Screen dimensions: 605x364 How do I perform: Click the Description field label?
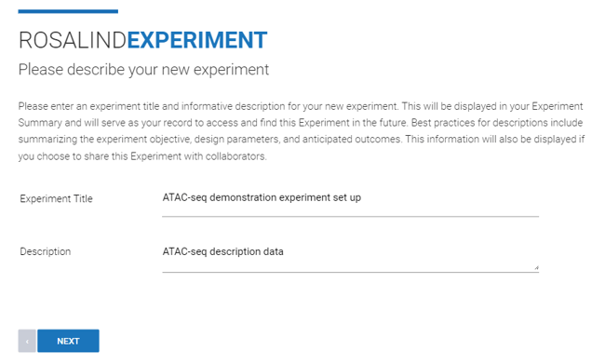coord(46,251)
